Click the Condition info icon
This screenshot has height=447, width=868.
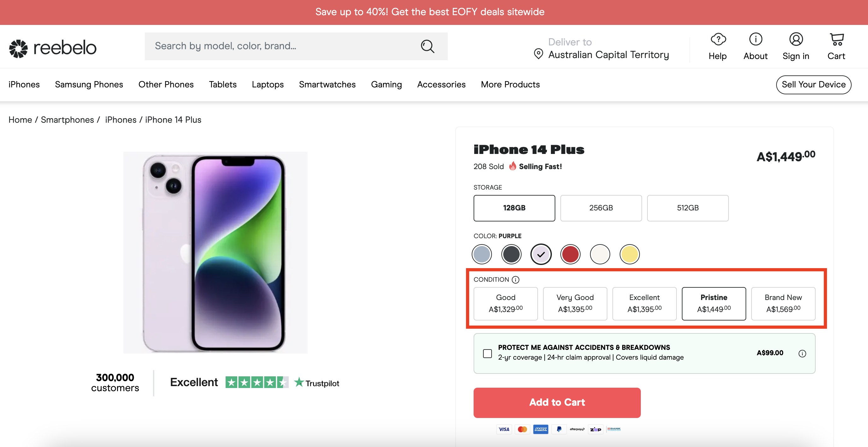pos(516,279)
